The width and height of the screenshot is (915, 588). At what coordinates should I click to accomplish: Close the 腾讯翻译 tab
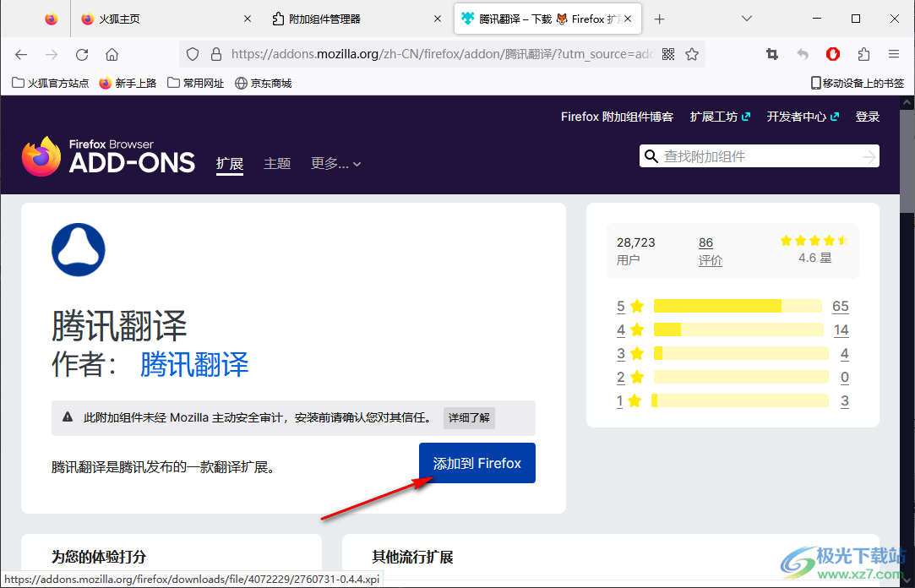click(x=628, y=19)
